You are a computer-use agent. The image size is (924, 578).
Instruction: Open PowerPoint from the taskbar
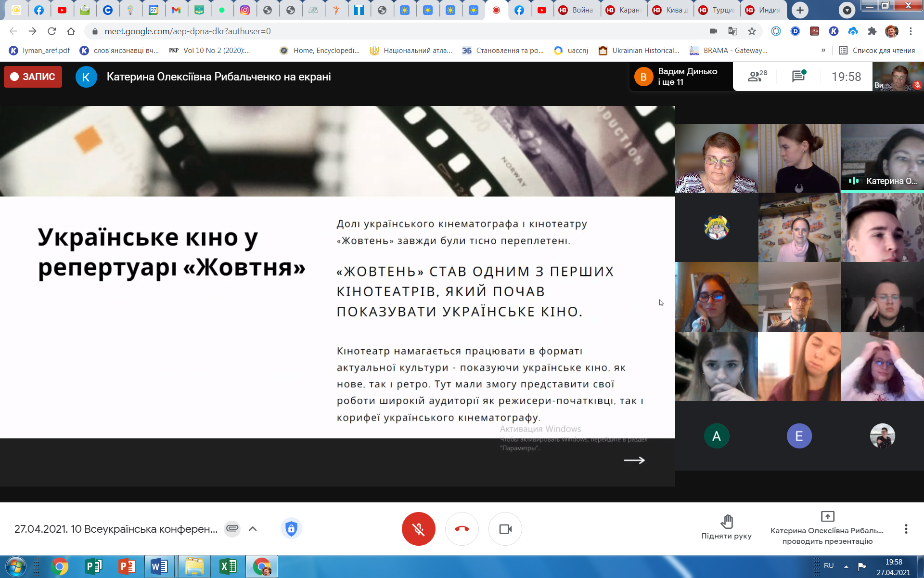click(126, 566)
